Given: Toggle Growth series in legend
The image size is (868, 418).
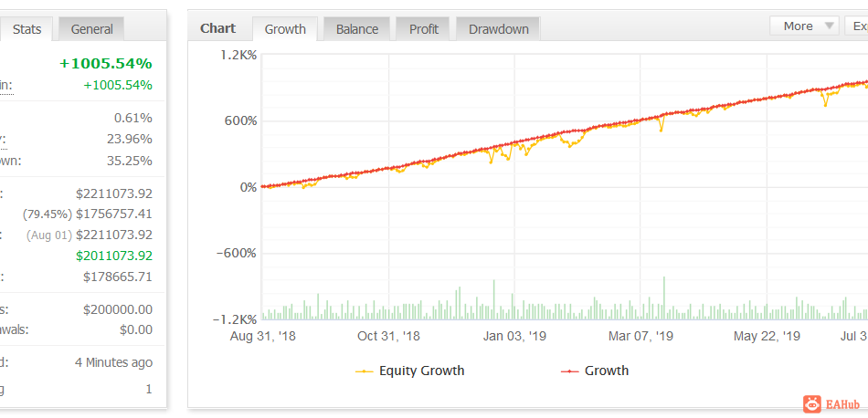Looking at the screenshot, I should (595, 371).
